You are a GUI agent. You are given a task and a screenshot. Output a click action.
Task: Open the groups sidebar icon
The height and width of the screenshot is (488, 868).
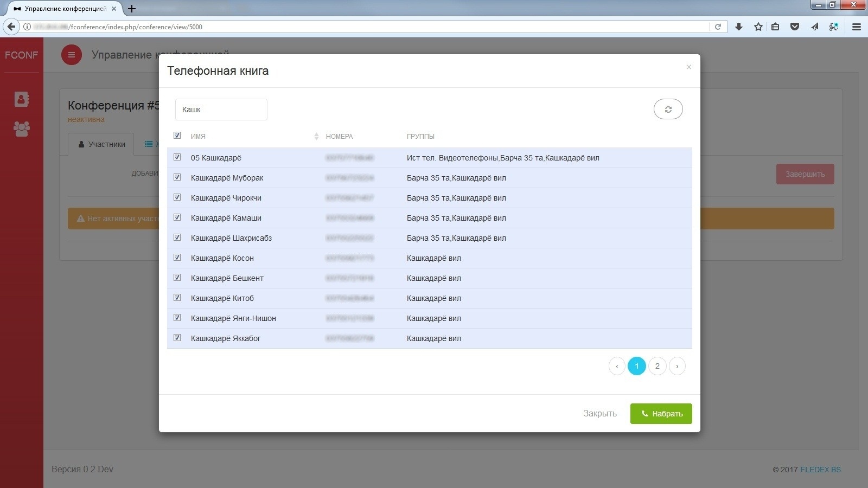click(21, 129)
